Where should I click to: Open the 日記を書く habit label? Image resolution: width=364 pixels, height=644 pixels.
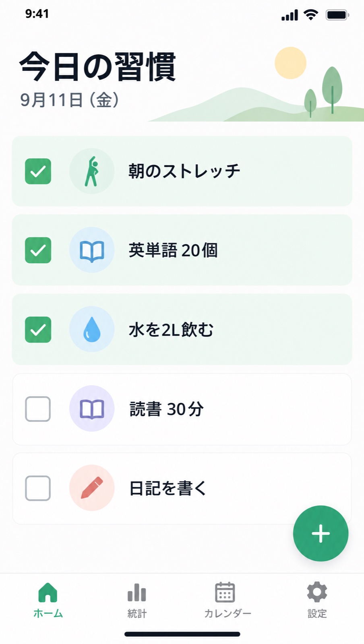pos(168,488)
